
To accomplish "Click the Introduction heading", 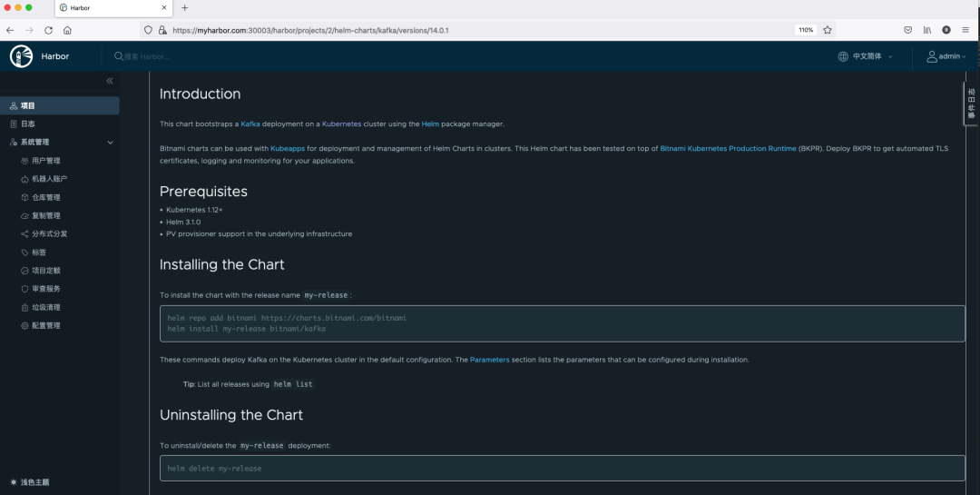I will (x=200, y=94).
